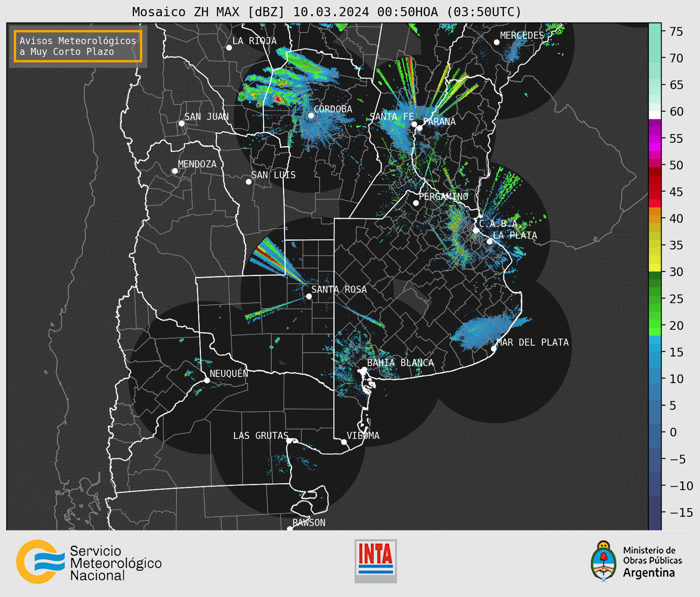Click the San Luis city marker

coord(249,182)
